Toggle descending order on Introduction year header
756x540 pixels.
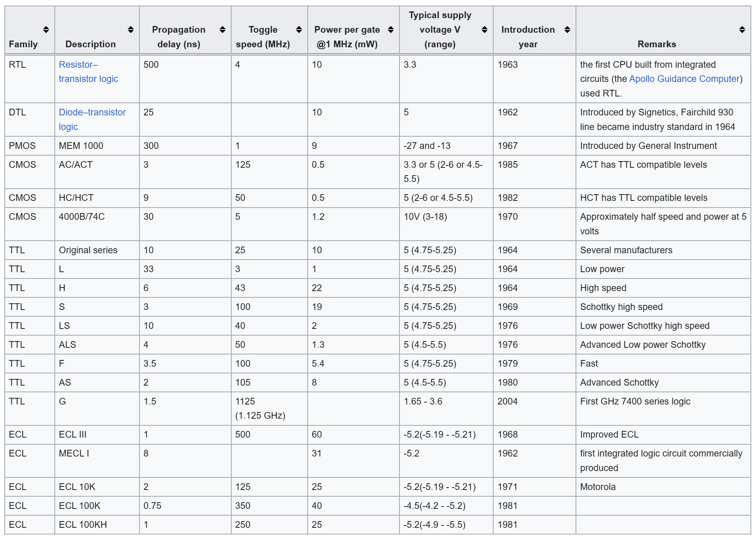point(567,29)
